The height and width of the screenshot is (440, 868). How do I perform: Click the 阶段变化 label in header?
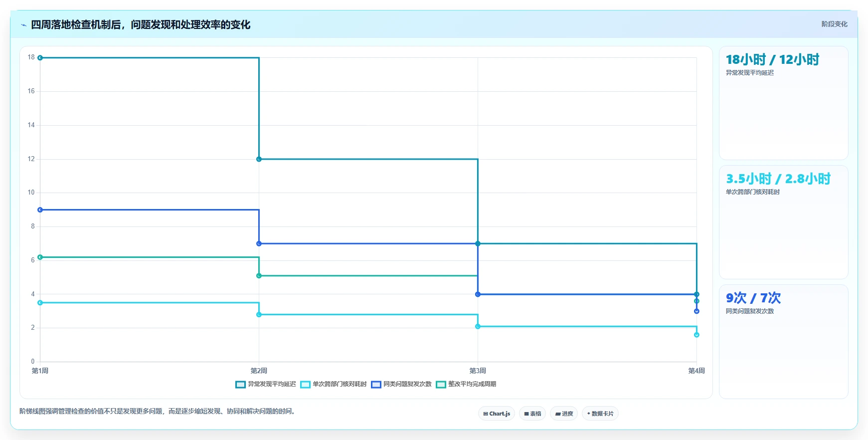834,24
